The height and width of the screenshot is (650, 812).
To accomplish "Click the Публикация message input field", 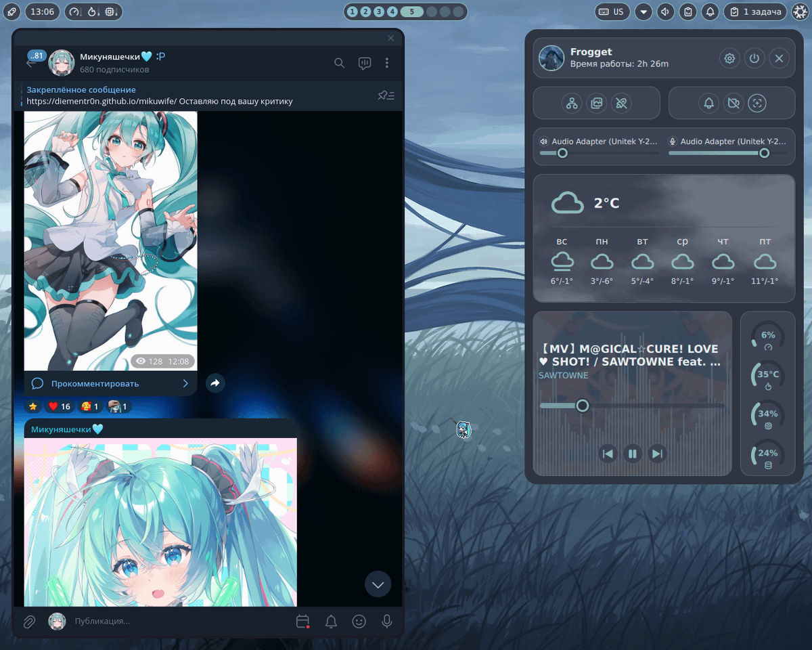I will pos(179,622).
